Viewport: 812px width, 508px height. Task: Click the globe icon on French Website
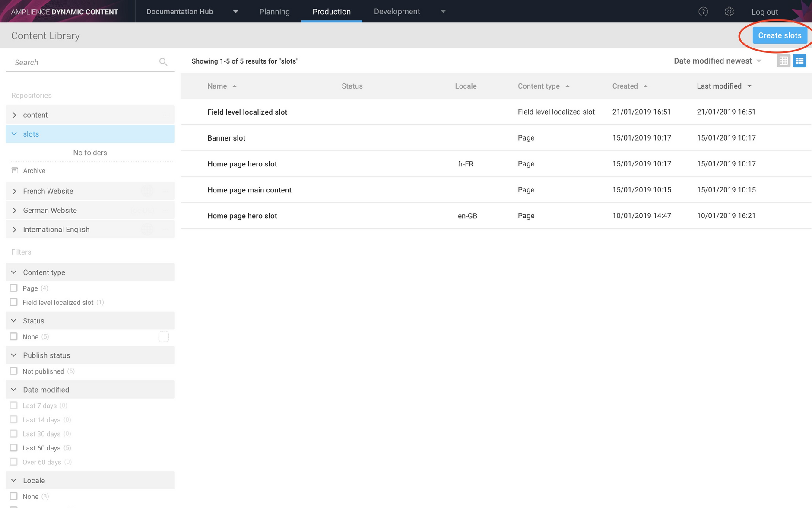coord(147,191)
